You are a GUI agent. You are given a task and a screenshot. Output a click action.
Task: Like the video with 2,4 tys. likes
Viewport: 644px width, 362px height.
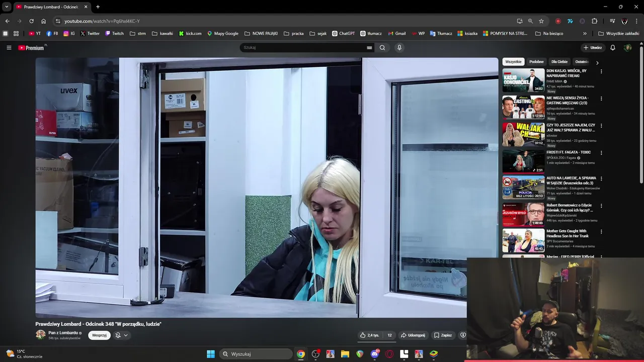tap(370, 335)
